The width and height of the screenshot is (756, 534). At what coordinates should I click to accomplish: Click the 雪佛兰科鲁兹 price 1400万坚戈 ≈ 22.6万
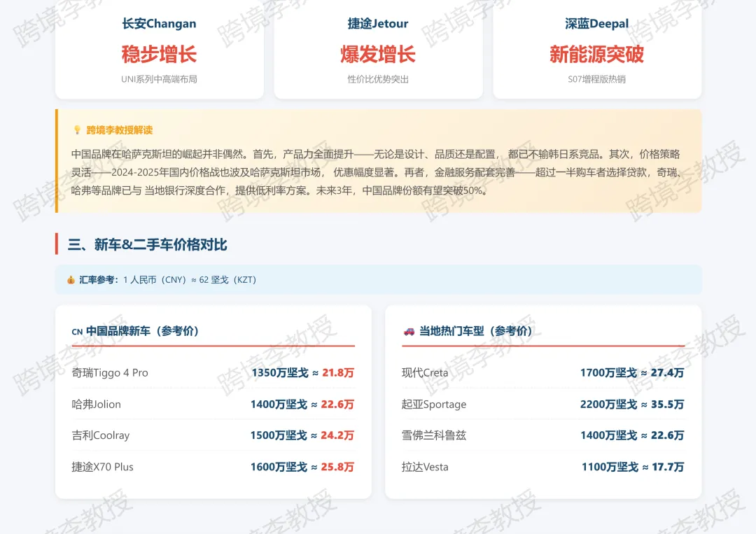632,435
